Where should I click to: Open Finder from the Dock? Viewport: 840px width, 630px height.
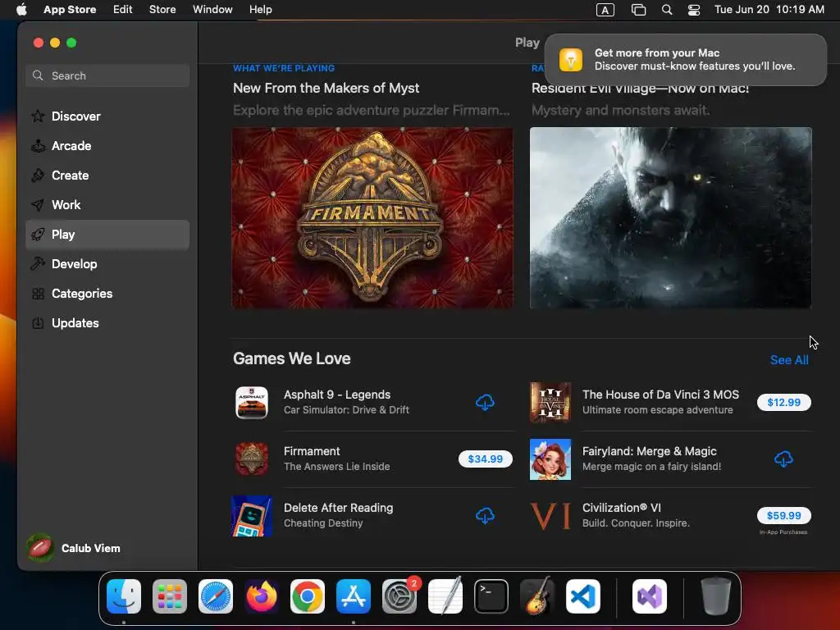(x=124, y=596)
